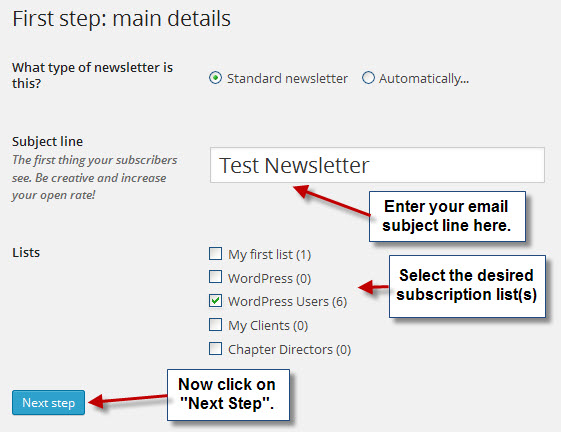This screenshot has height=432, width=561.
Task: Enable the WordPress (0) list checkbox
Action: (215, 277)
